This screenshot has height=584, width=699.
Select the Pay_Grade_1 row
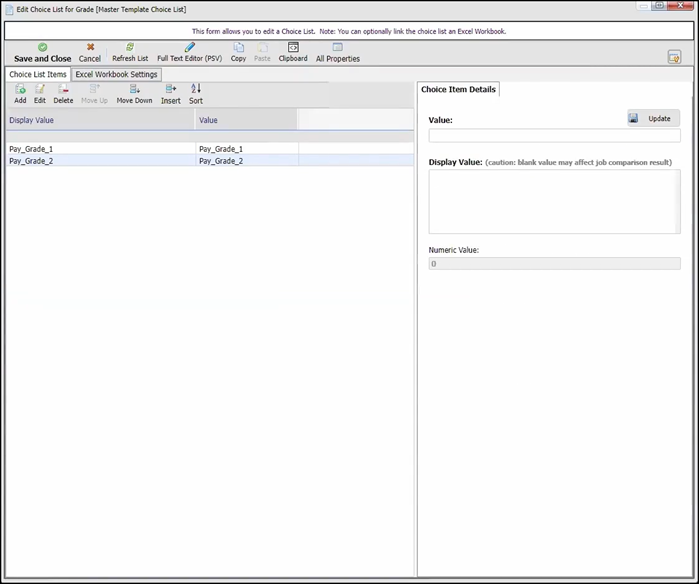[100, 149]
